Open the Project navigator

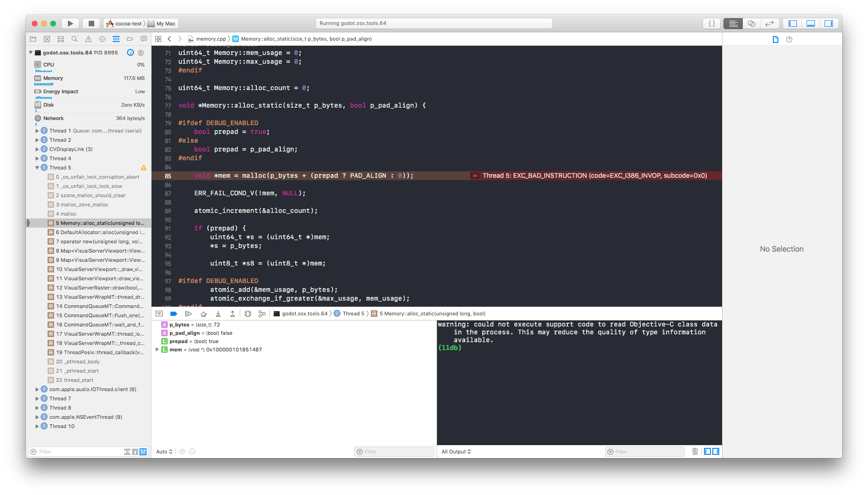33,39
